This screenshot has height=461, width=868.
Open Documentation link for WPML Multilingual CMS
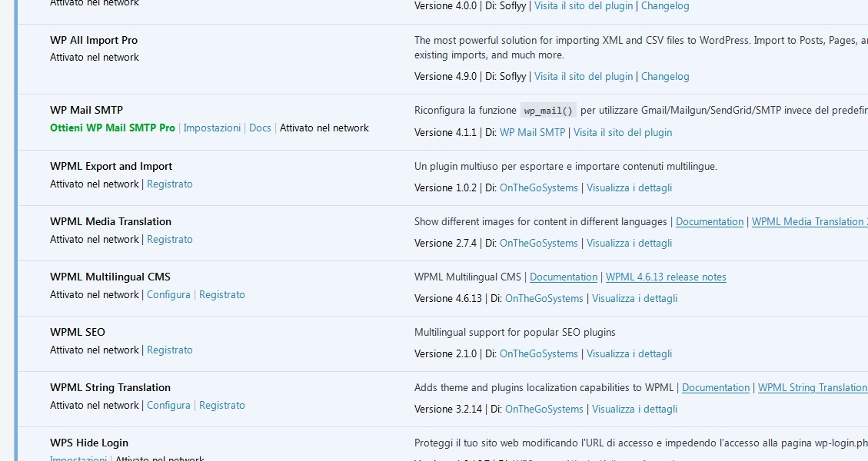tap(564, 277)
